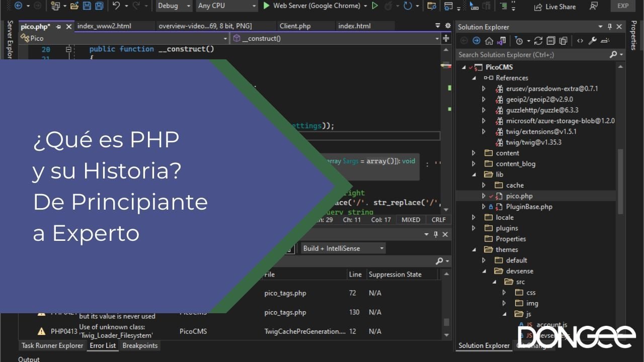
Task: Collapse the __construct function code fold
Action: [68, 49]
